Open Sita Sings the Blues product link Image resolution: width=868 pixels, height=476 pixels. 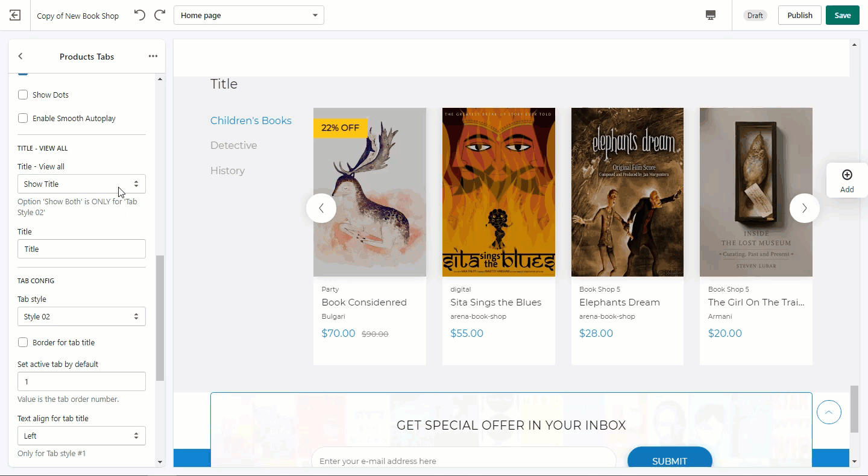[496, 302]
